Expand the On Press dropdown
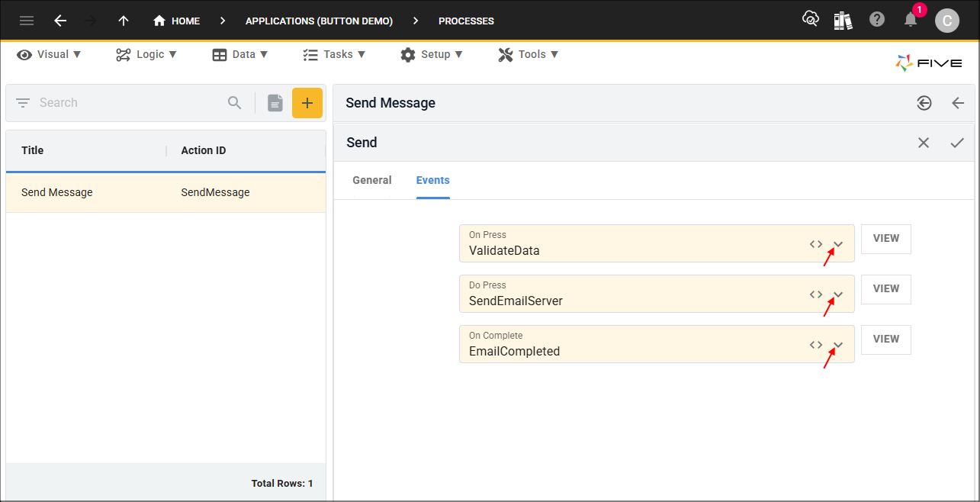The height and width of the screenshot is (502, 980). click(x=838, y=244)
